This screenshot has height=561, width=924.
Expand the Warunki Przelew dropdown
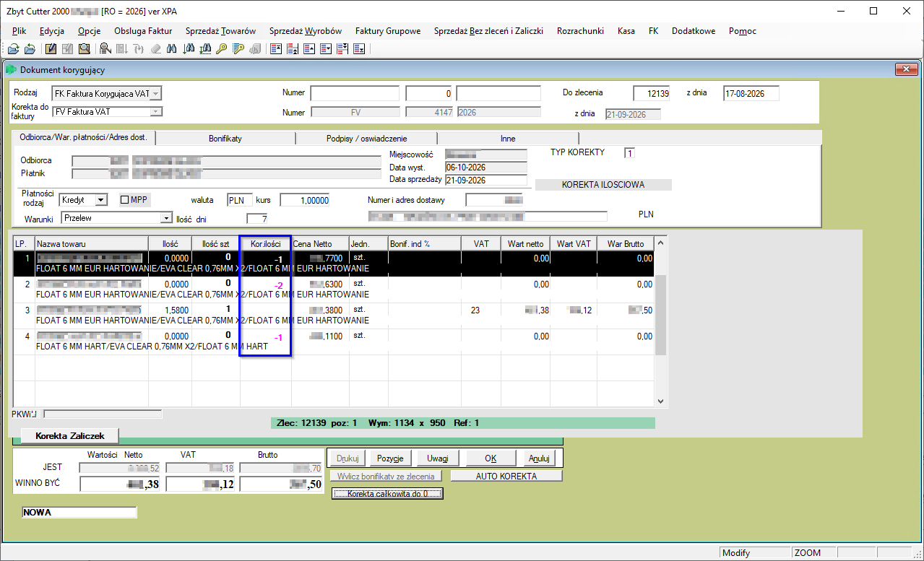click(x=166, y=217)
